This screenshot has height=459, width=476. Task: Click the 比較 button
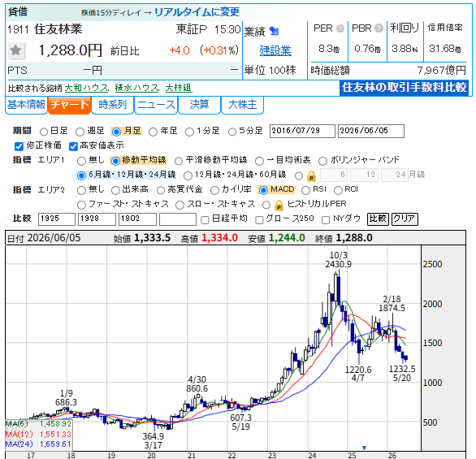(x=378, y=219)
